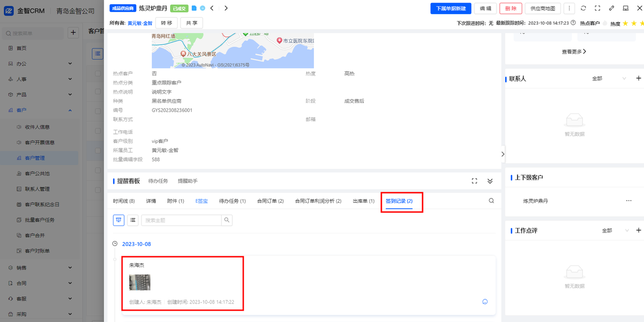Screen dimensions: 644x322
Task: Go to next record with right arrow
Action: pyautogui.click(x=226, y=8)
